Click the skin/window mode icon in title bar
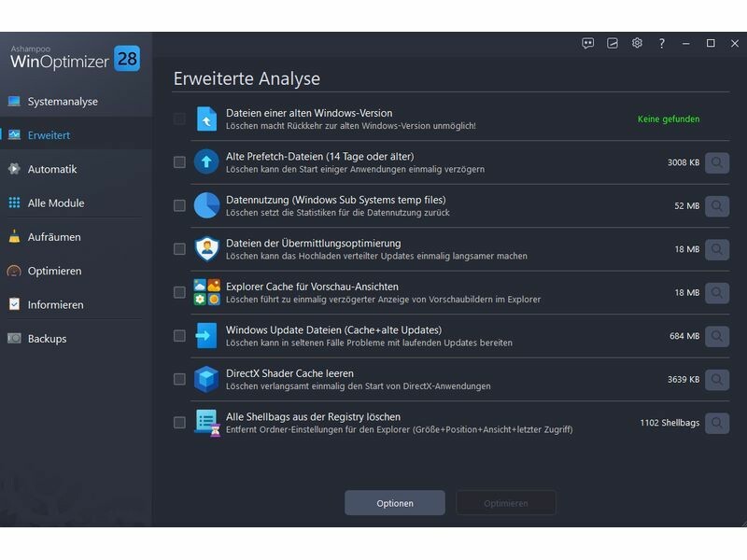This screenshot has height=560, width=747. [613, 43]
